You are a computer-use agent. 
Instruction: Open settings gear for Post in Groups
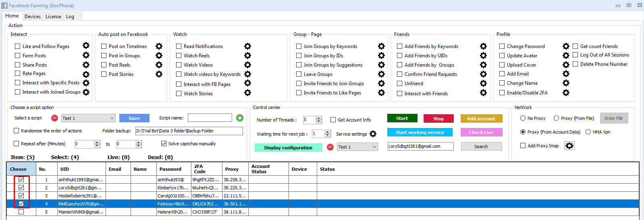159,55
